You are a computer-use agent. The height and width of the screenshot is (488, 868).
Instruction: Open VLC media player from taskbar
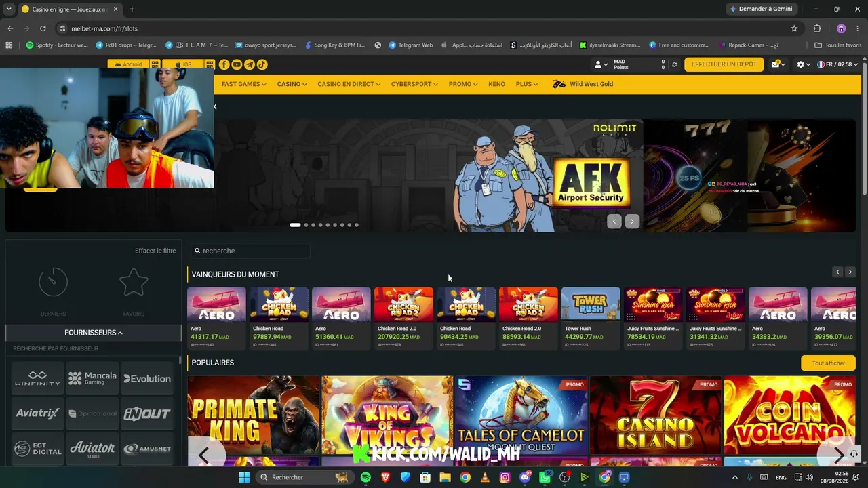(x=485, y=477)
